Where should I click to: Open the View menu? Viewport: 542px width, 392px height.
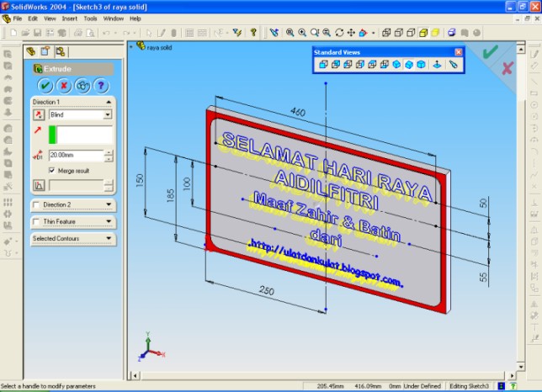click(x=50, y=19)
